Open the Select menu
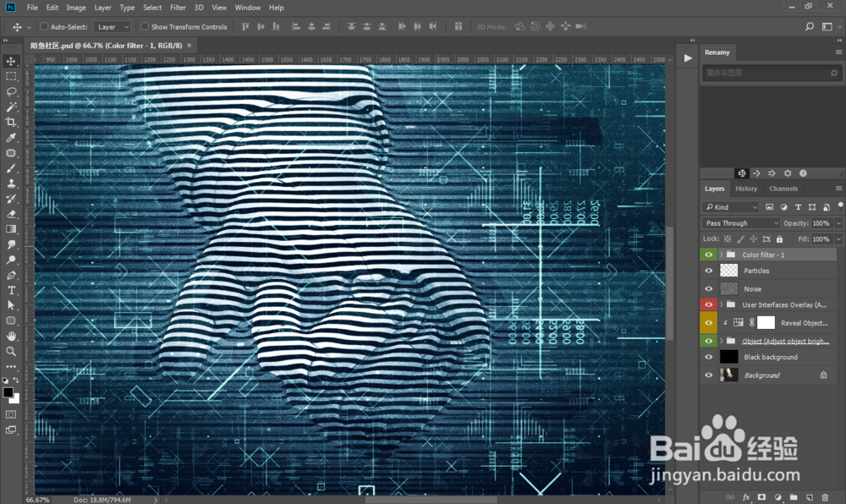Image resolution: width=846 pixels, height=504 pixels. coord(152,8)
